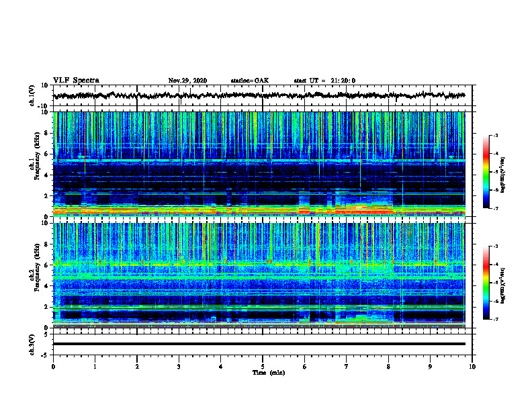Click the date text "Nov.29, 2020"
The height and width of the screenshot is (411, 532).
(187, 81)
